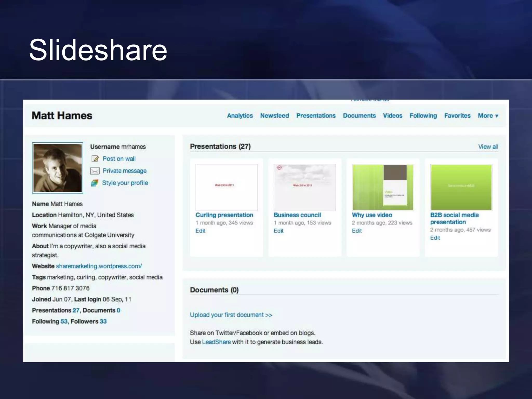Image resolution: width=532 pixels, height=399 pixels.
Task: Click Matt Hames profile photo
Action: tap(58, 168)
